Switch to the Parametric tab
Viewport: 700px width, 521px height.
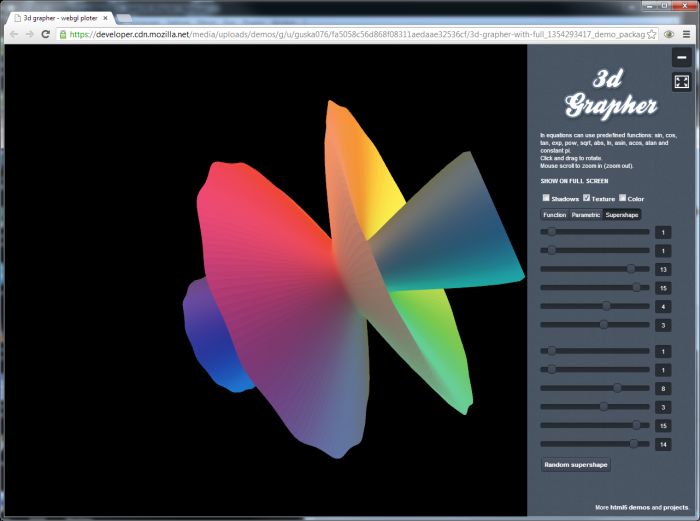pyautogui.click(x=586, y=215)
